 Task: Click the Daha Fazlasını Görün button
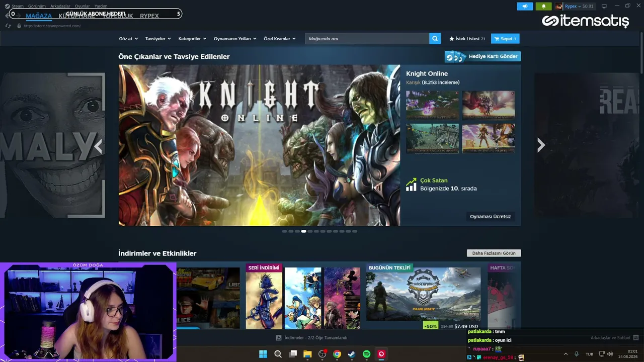494,253
